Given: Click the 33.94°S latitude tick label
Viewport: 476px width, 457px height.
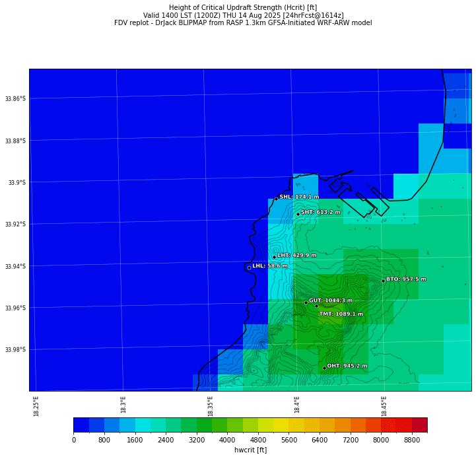Looking at the screenshot, I should click(x=15, y=266).
